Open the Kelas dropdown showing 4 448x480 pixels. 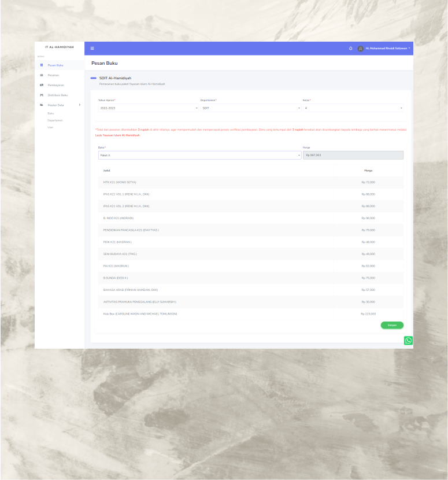(x=353, y=108)
